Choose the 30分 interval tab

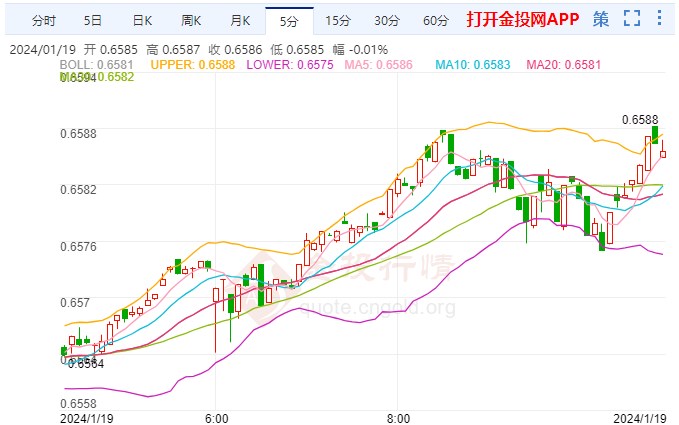[x=387, y=20]
